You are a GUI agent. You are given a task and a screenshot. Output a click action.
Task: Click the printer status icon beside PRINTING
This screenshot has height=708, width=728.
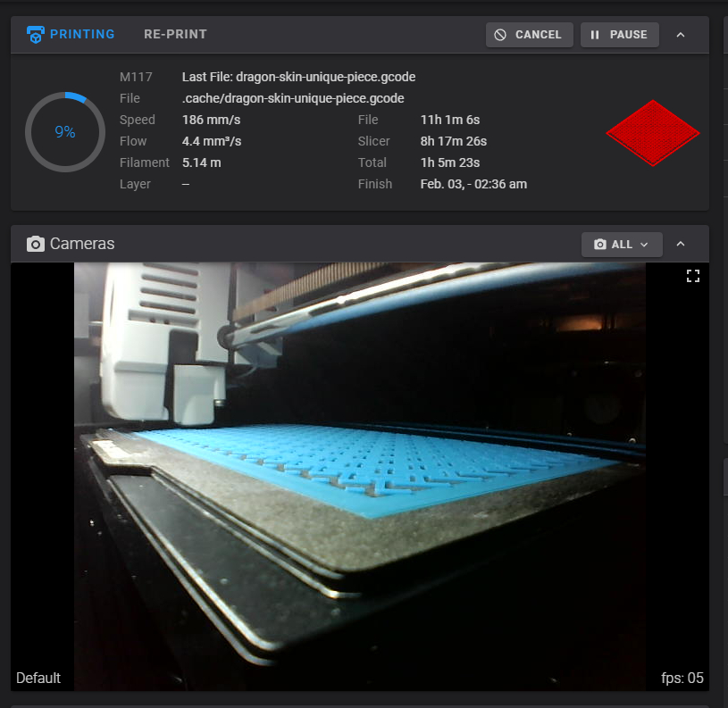pos(35,35)
